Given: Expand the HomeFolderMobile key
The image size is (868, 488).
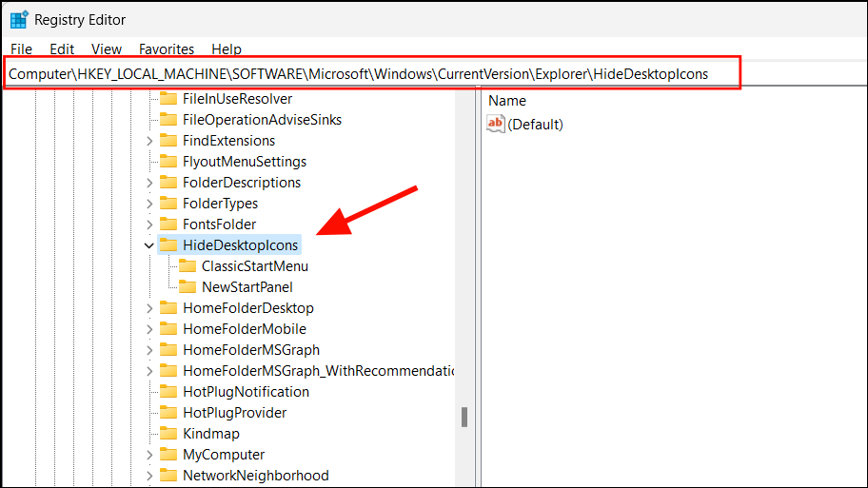Looking at the screenshot, I should tap(149, 329).
